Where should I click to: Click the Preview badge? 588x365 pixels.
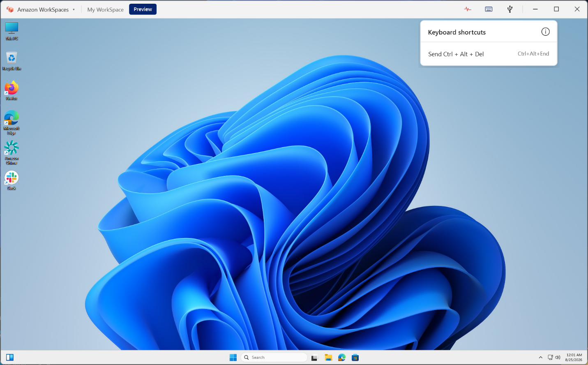[143, 9]
